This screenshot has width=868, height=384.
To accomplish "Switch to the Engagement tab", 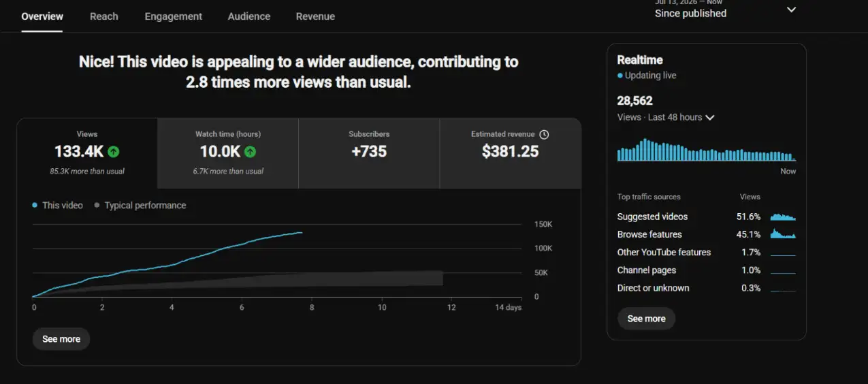I will click(174, 16).
